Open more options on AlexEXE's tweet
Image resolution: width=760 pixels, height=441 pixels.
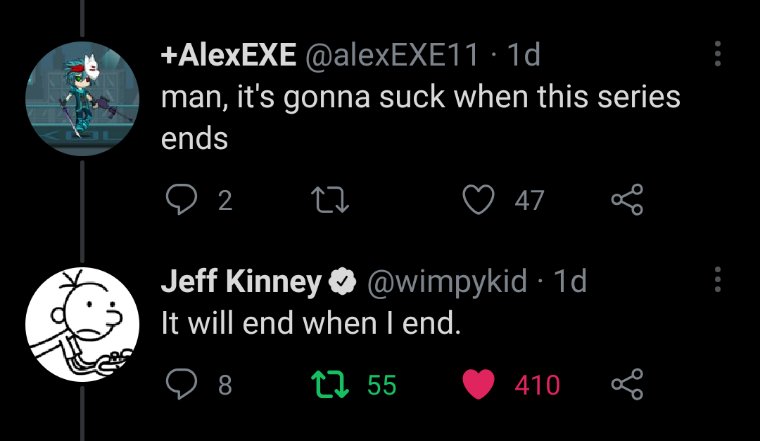(x=716, y=54)
